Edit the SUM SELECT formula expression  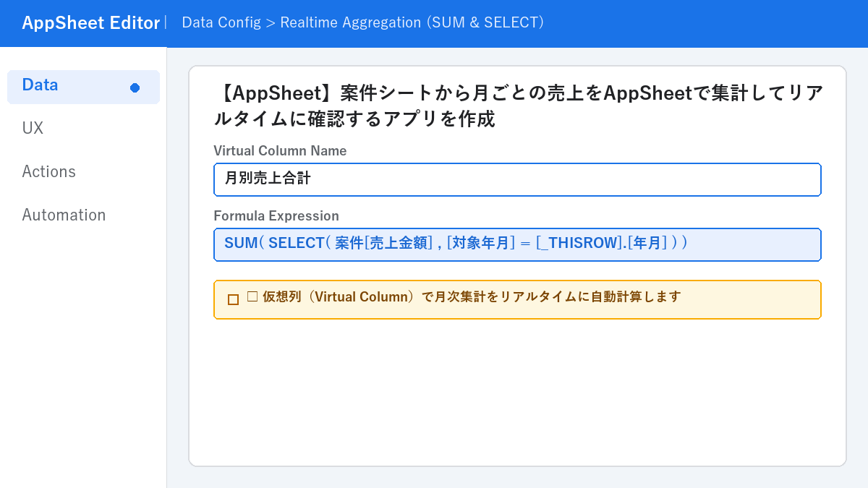click(517, 244)
